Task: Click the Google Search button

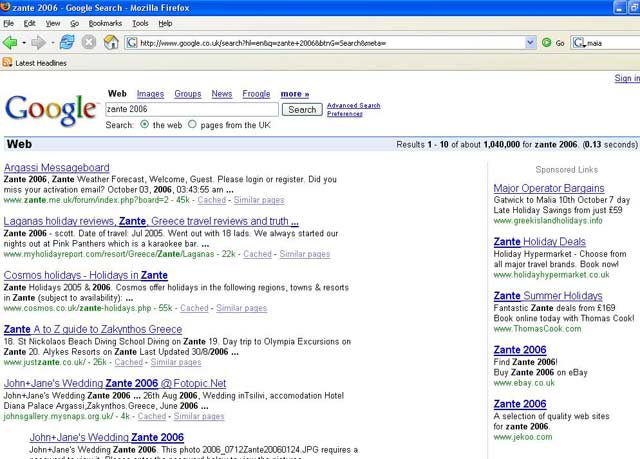Action: 302,109
